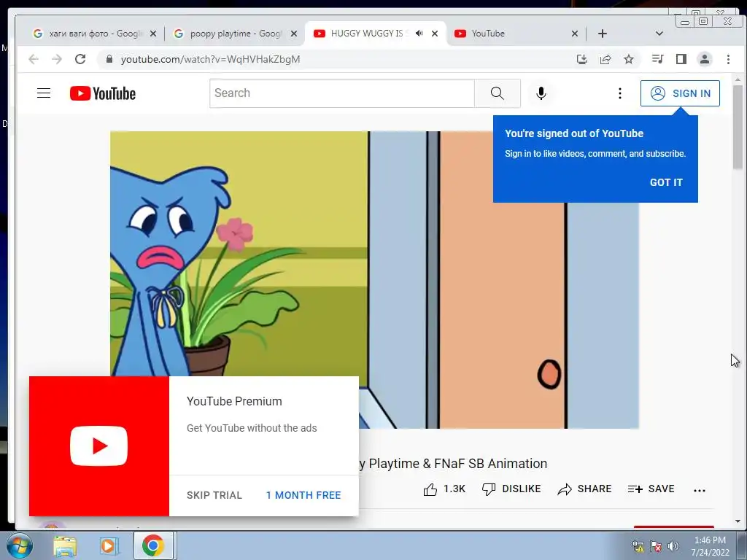Go back with browser back arrow
The width and height of the screenshot is (747, 560).
[x=34, y=59]
